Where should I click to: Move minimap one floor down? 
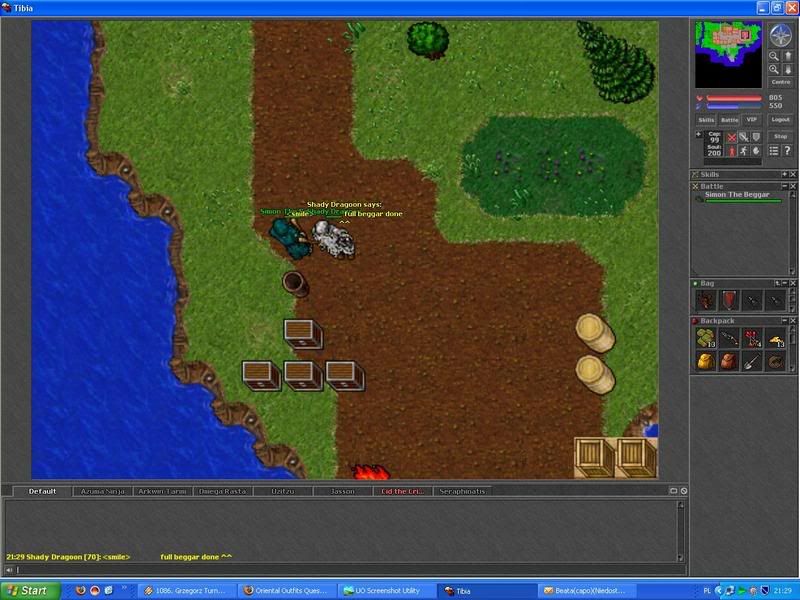787,69
